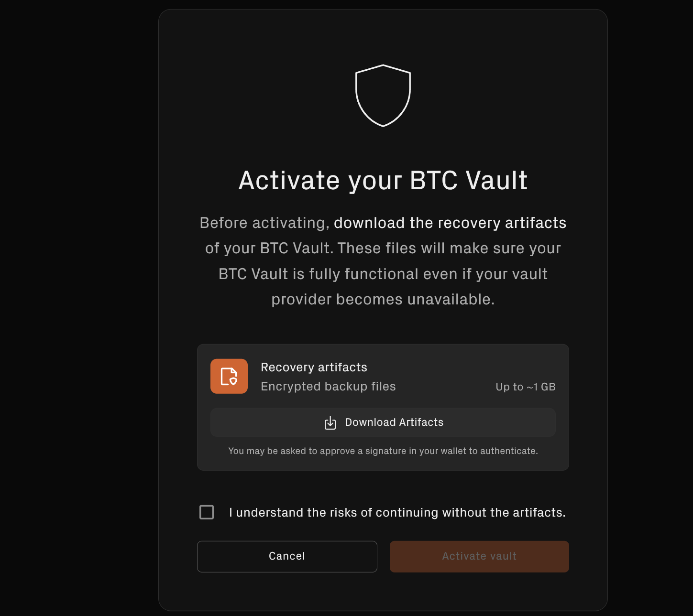Click the 'Before activating,' text
Screen dimensions: 693x616
coord(264,223)
